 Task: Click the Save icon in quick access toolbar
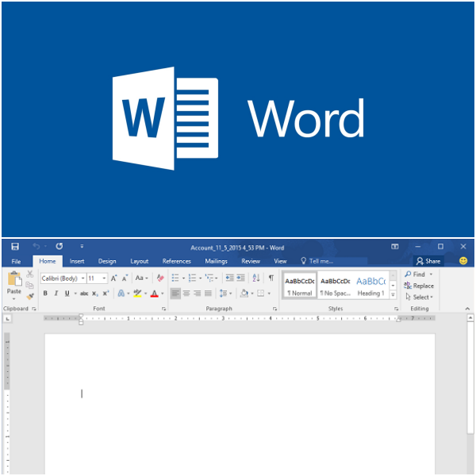pyautogui.click(x=15, y=246)
